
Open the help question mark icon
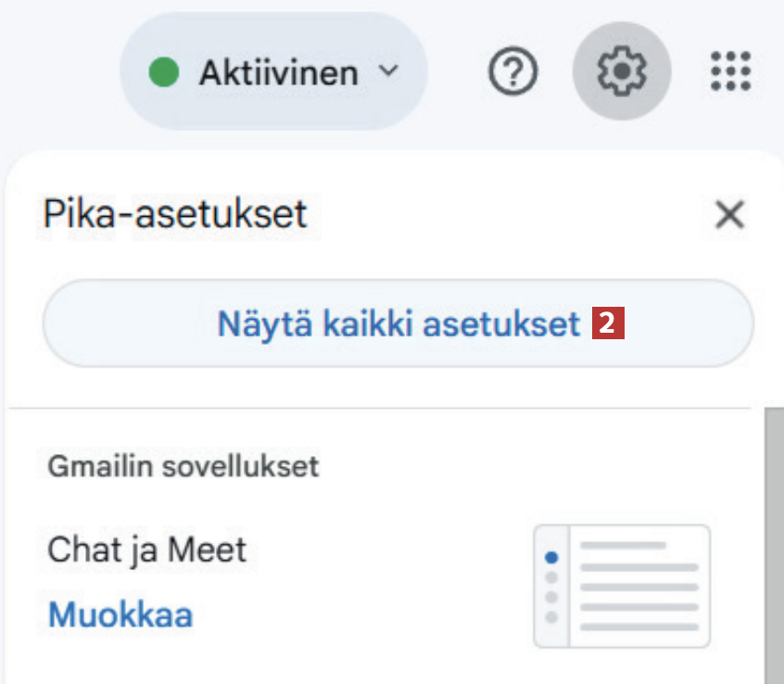[x=512, y=71]
